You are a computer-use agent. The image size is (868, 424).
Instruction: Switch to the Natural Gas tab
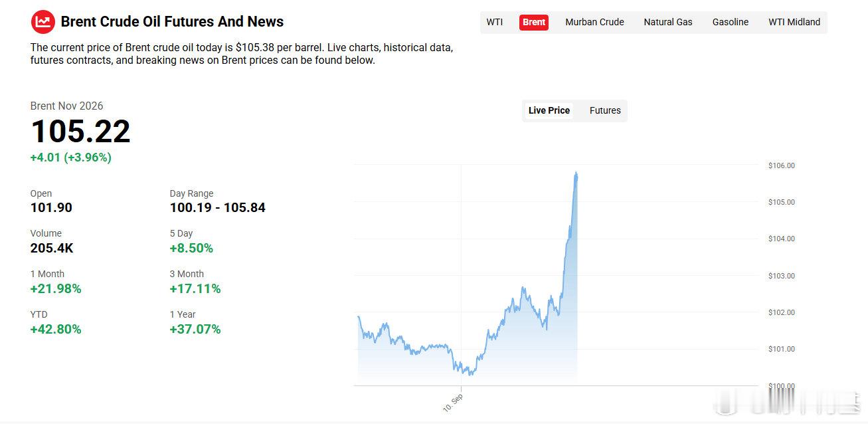[x=668, y=22]
